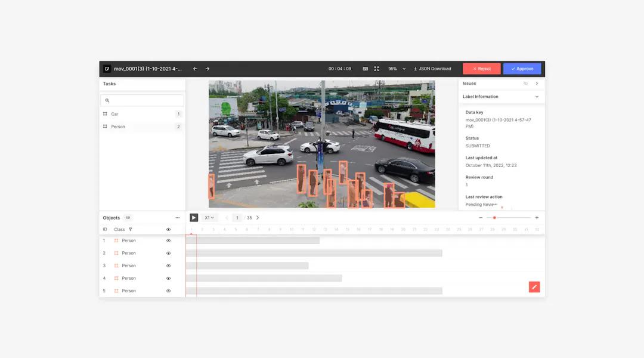Expand the Issues panel chevron

(x=537, y=84)
